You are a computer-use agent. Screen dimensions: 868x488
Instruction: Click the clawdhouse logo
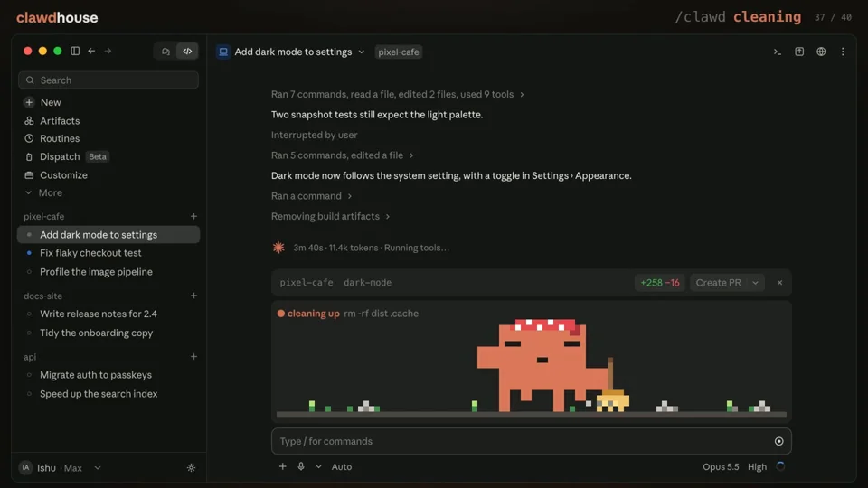[x=57, y=18]
